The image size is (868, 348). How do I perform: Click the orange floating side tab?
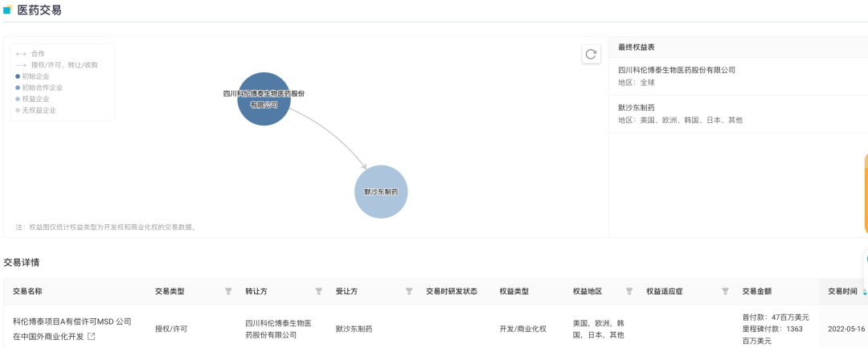[866, 193]
